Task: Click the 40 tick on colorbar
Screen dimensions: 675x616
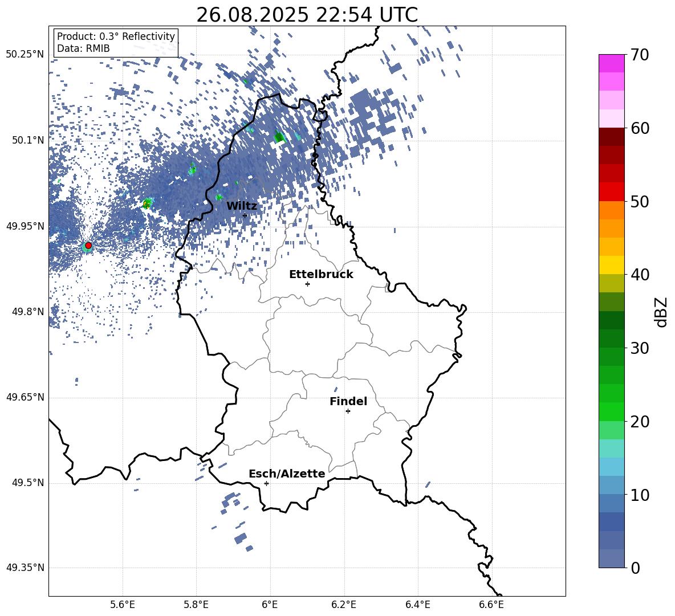Action: click(x=639, y=275)
